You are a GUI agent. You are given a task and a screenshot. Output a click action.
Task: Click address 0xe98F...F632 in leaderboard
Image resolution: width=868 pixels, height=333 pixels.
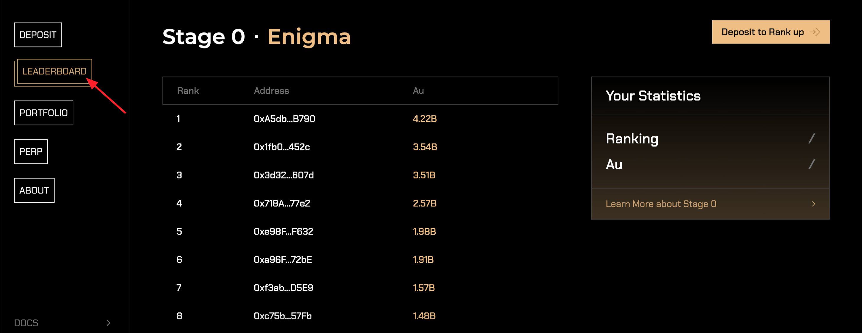click(284, 232)
